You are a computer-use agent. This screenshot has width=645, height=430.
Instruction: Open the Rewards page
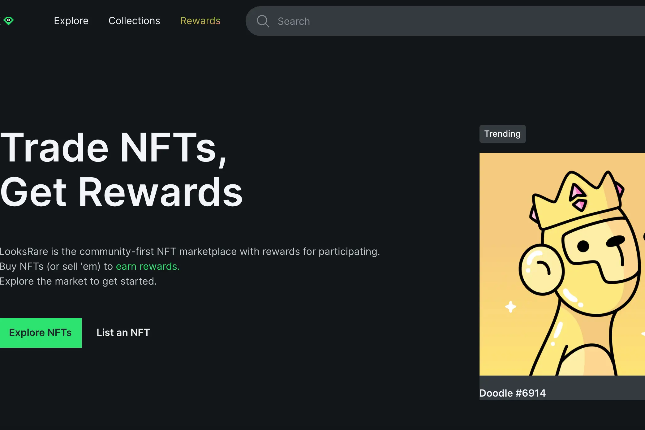pyautogui.click(x=200, y=21)
